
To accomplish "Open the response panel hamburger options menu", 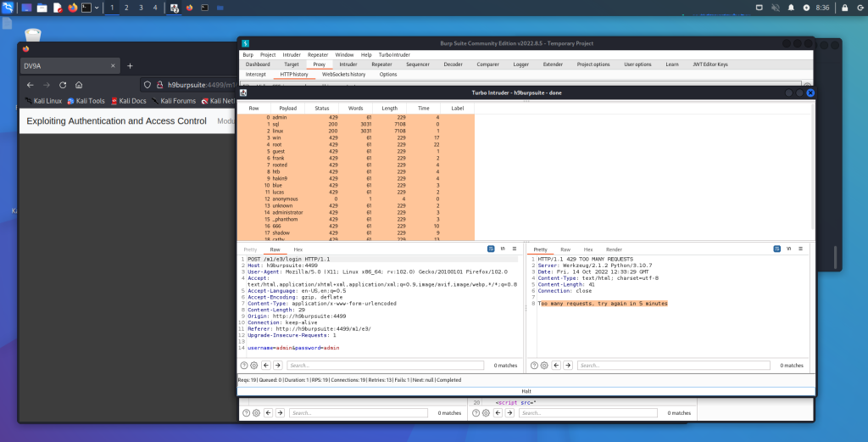I will point(800,249).
